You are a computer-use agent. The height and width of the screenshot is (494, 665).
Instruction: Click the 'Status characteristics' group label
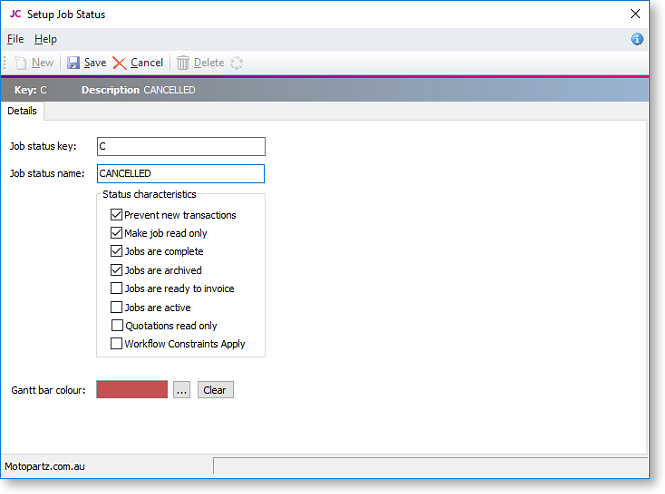coord(149,194)
